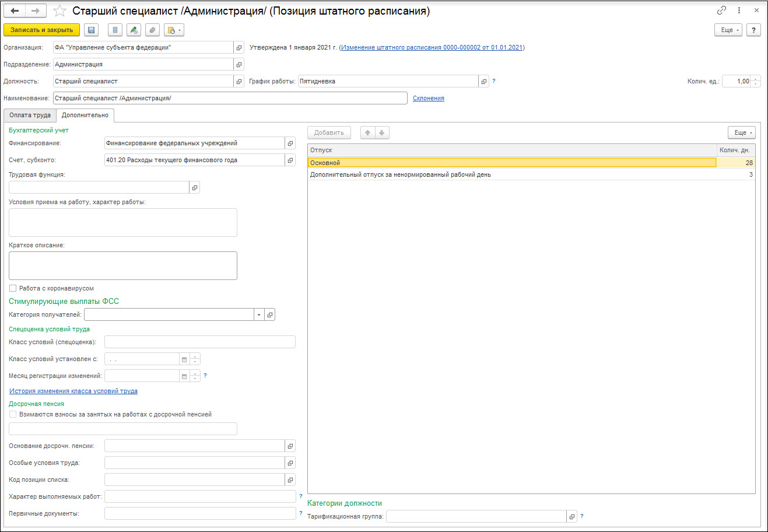Click the Наименование text field

click(230, 98)
